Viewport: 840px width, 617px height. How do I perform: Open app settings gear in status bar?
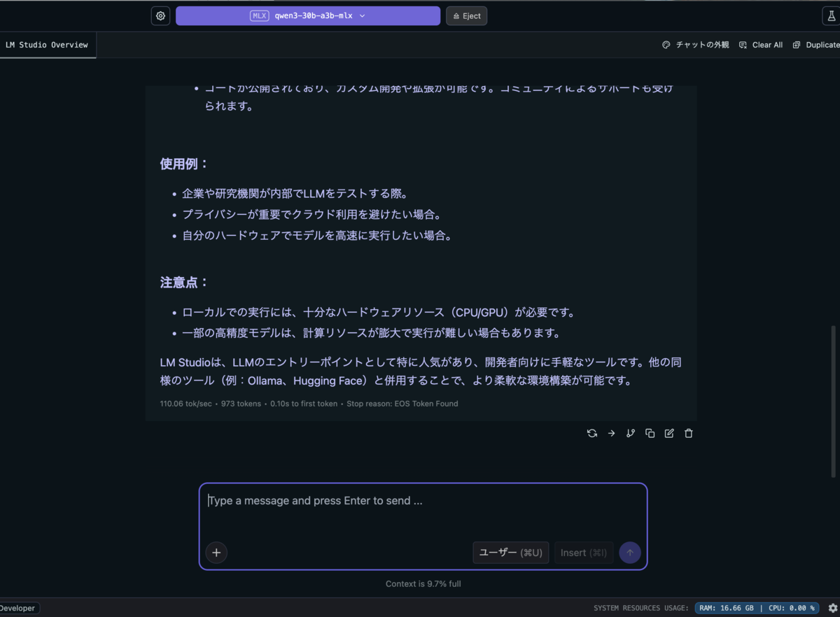pos(832,609)
